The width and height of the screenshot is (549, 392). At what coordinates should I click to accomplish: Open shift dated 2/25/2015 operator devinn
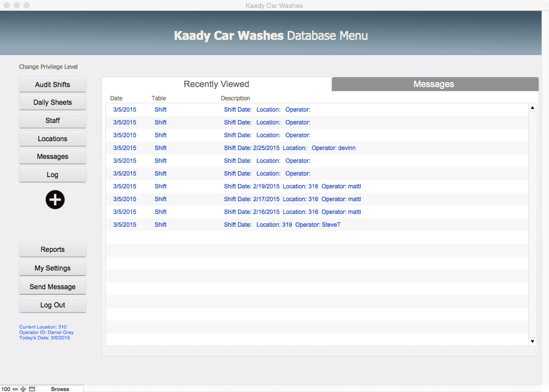point(317,148)
